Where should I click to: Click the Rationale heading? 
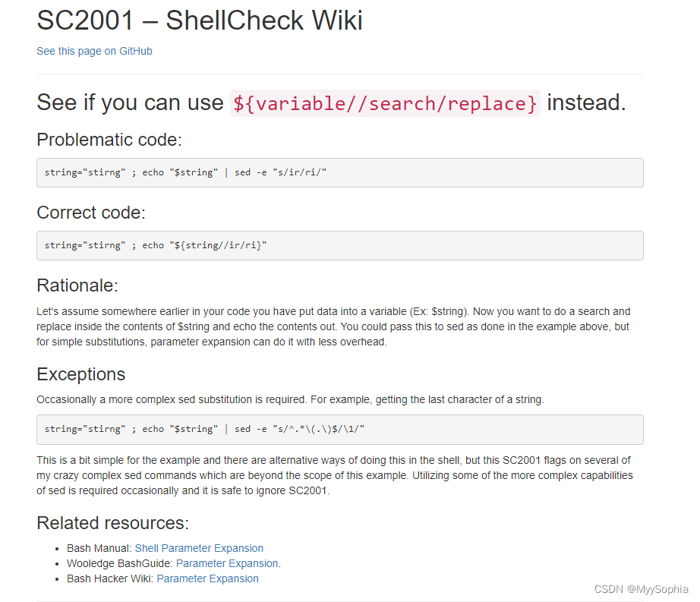[x=77, y=285]
